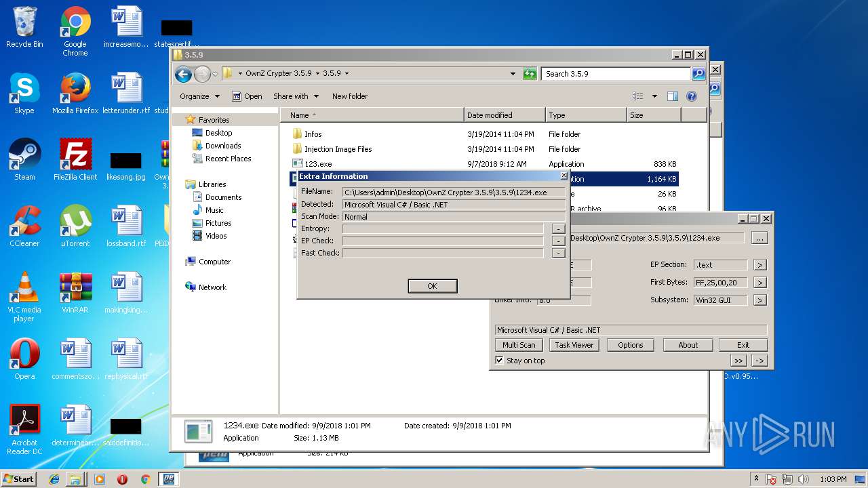Click the Explorer back navigation arrow
Screen dimensions: 868x488
point(183,74)
